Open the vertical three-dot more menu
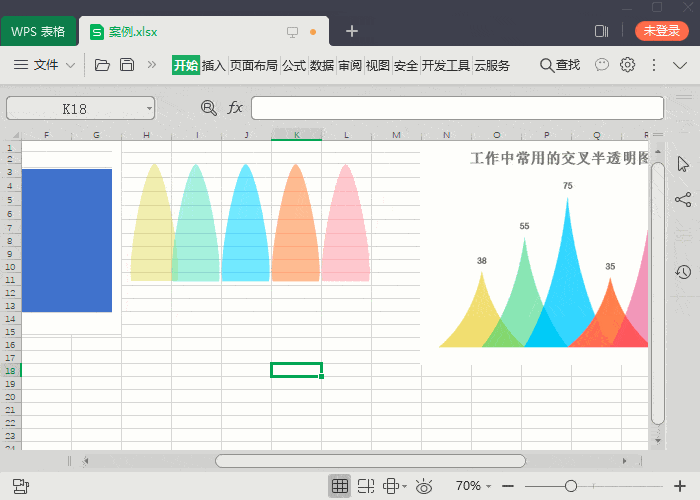 (654, 65)
